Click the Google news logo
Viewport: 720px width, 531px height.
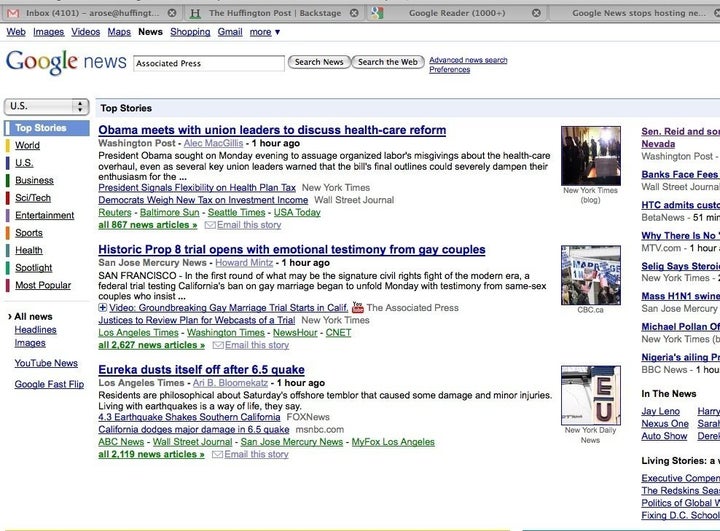[66, 62]
